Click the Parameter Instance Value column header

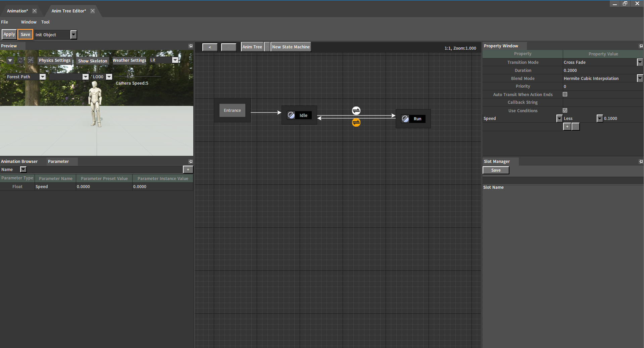(x=163, y=178)
